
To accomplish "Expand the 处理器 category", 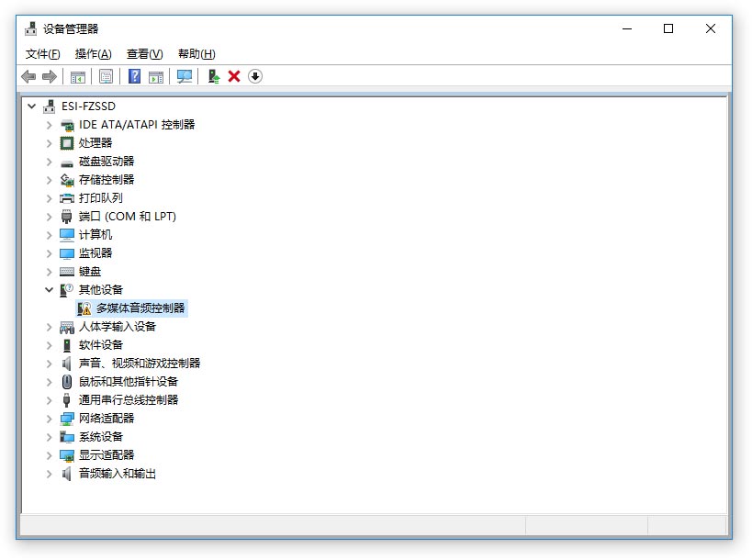I will [49, 143].
